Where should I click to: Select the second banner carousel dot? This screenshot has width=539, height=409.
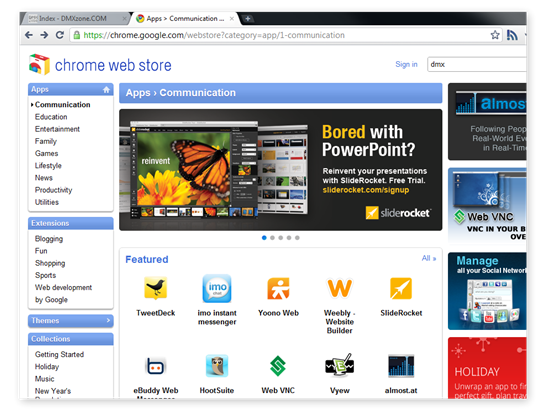coord(272,237)
